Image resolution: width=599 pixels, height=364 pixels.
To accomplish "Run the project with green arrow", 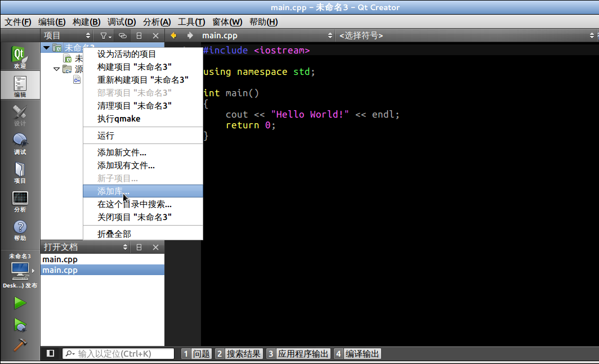I will [x=20, y=303].
